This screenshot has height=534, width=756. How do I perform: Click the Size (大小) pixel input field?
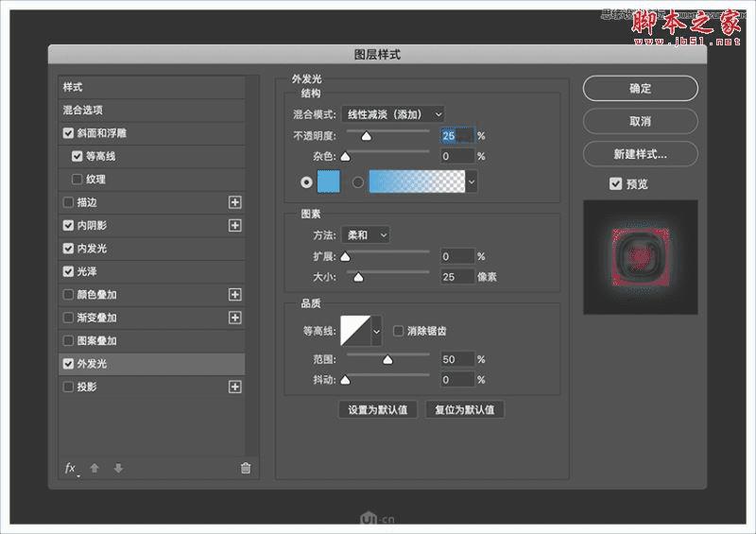[x=457, y=277]
